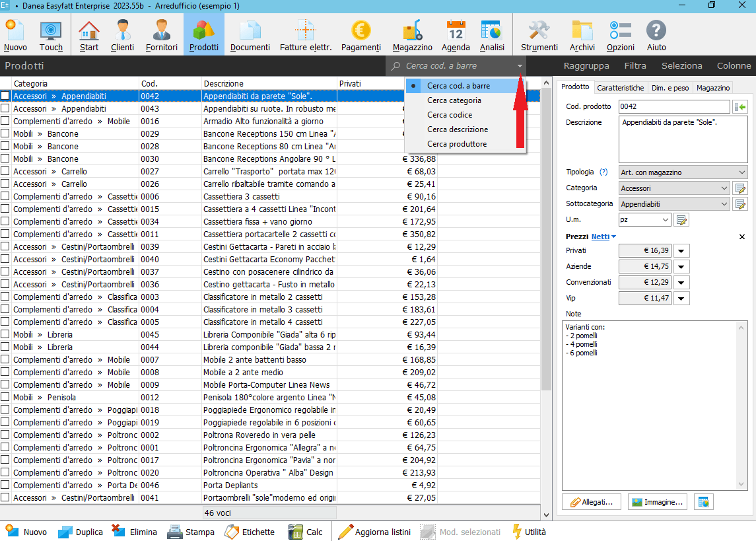Go to the Start home icon
The height and width of the screenshot is (541, 756).
tap(89, 35)
